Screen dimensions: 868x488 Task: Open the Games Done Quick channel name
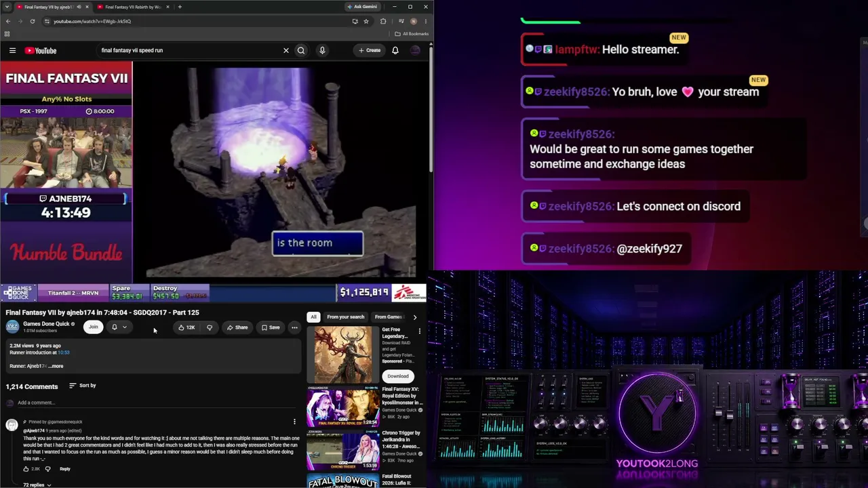[46, 324]
